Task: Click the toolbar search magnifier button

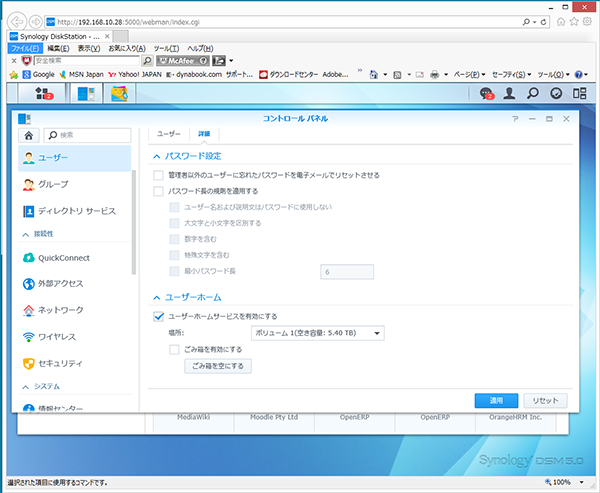Action: coord(147,60)
